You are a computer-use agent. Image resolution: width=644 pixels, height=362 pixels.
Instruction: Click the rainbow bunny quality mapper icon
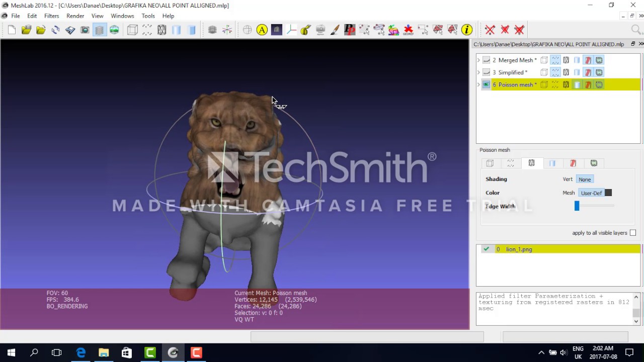point(393,30)
